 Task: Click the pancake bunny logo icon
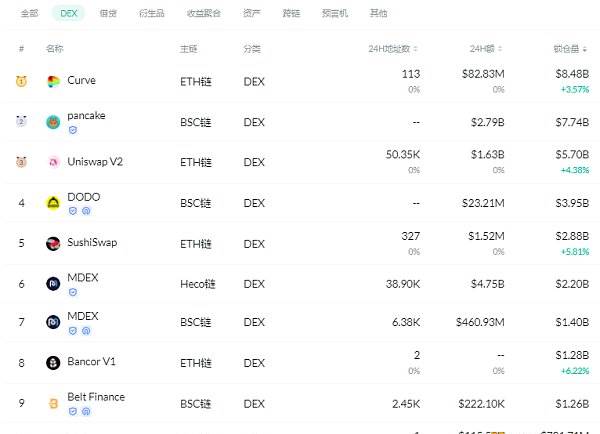pos(53,122)
